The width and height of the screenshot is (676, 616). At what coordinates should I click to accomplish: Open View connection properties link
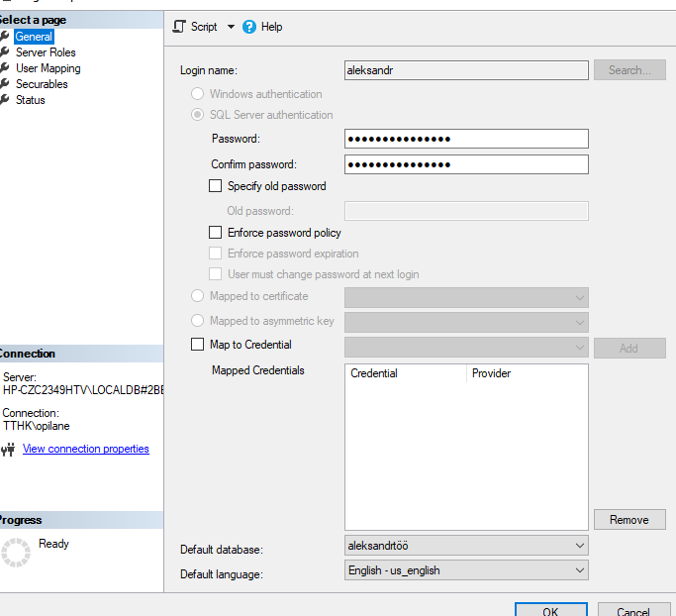(x=85, y=449)
